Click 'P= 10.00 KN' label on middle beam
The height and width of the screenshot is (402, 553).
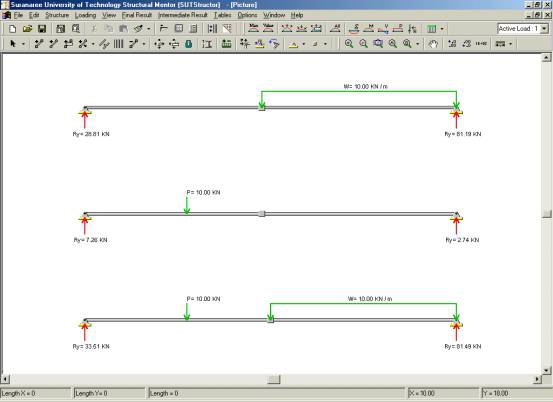point(203,193)
